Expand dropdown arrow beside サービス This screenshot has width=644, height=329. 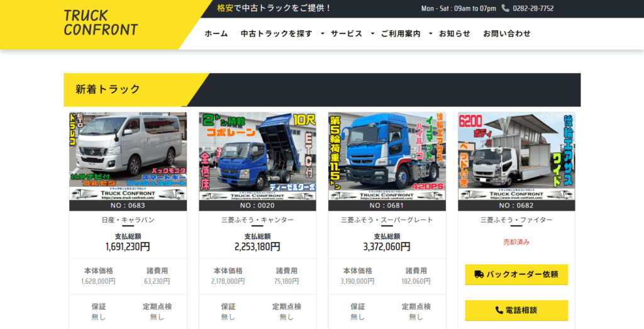point(372,34)
